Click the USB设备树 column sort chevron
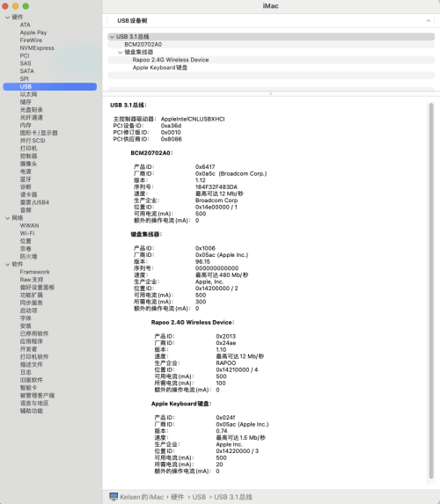The width and height of the screenshot is (440, 504). click(x=428, y=21)
